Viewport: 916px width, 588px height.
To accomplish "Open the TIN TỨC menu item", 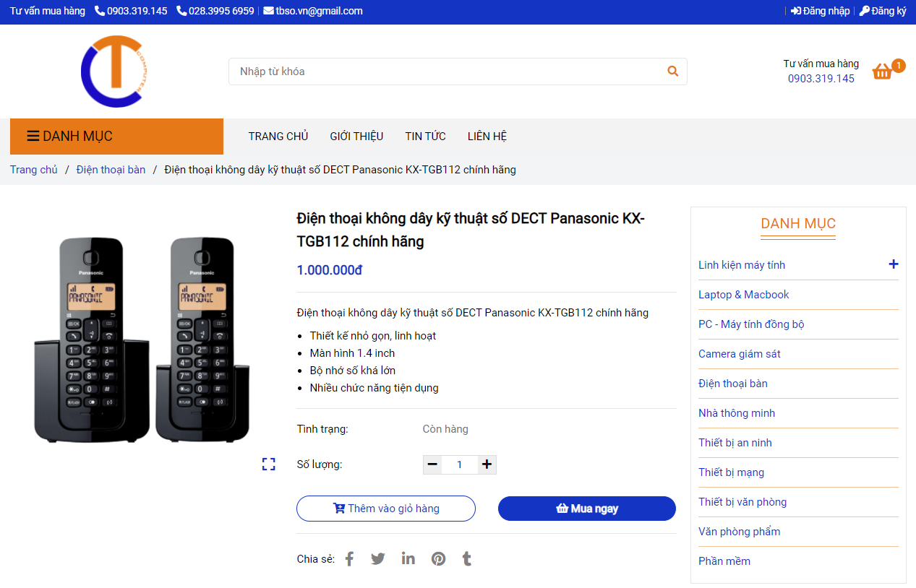I will [x=425, y=137].
